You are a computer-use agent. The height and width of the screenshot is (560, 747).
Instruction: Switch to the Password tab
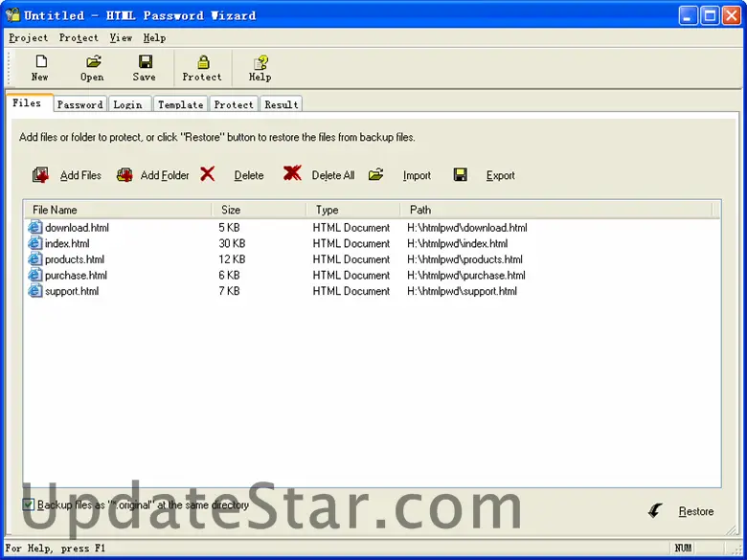pos(80,104)
